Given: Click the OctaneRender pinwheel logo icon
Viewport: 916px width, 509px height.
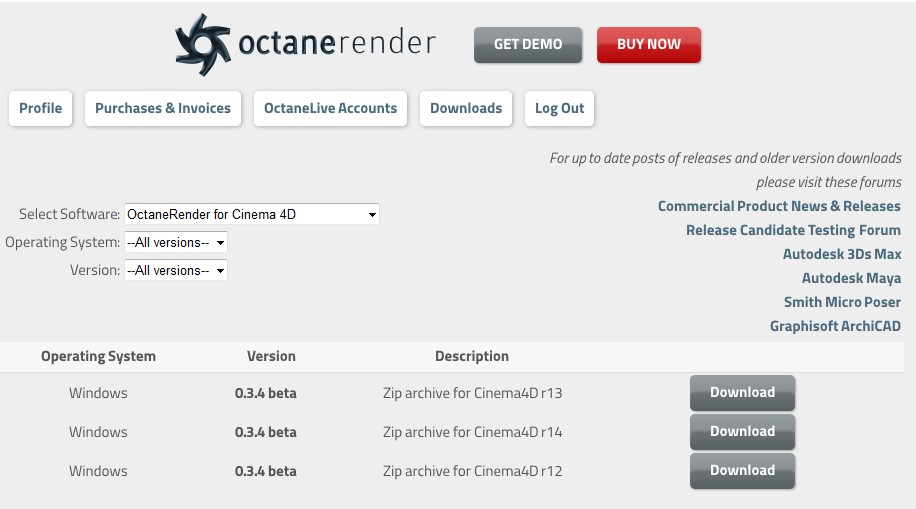Looking at the screenshot, I should click(x=203, y=44).
